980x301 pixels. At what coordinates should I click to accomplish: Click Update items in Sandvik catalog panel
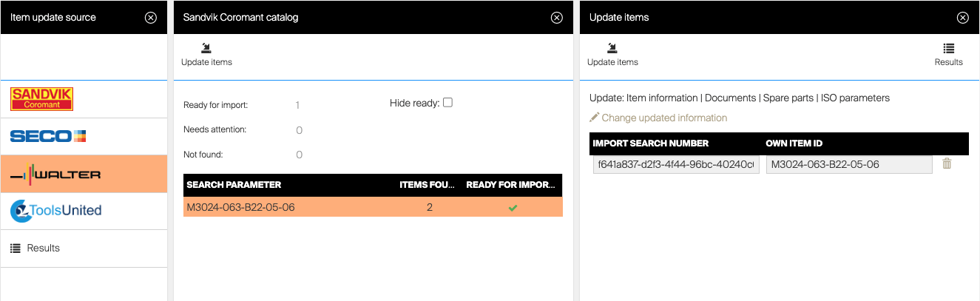point(206,55)
